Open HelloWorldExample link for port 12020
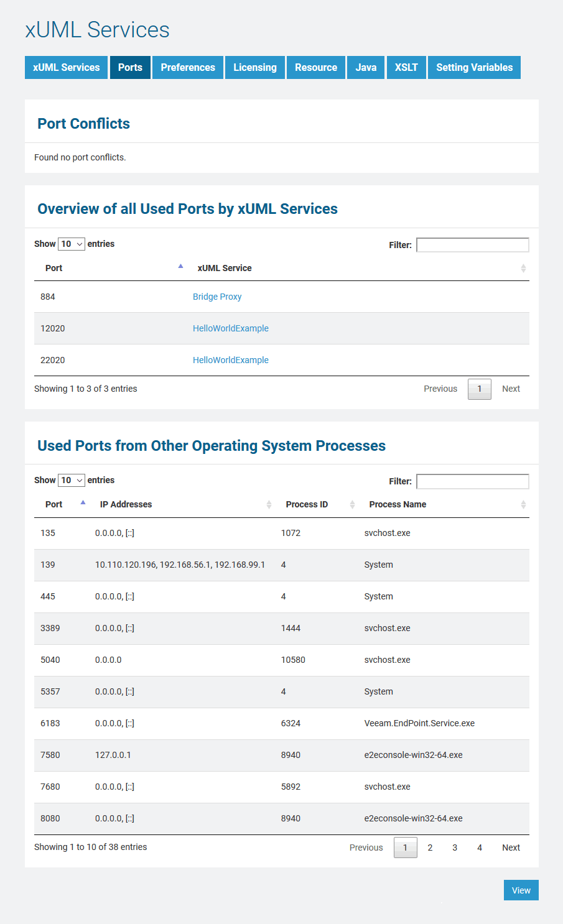This screenshot has height=924, width=563. (231, 328)
